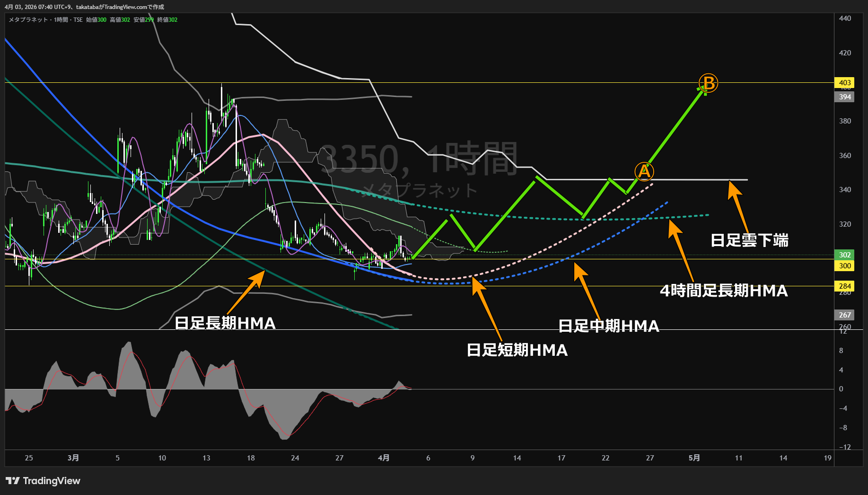Select the 4時間足長期HMA text annotation
The image size is (868, 495).
click(724, 291)
